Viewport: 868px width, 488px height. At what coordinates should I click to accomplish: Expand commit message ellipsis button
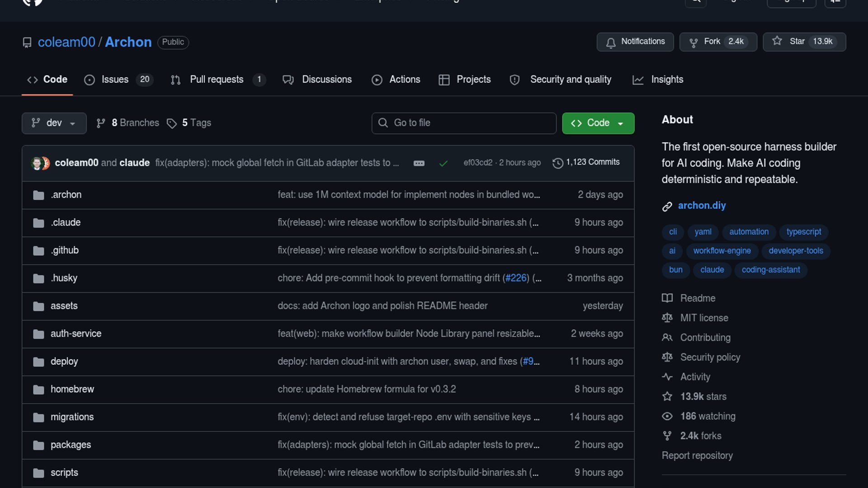419,163
